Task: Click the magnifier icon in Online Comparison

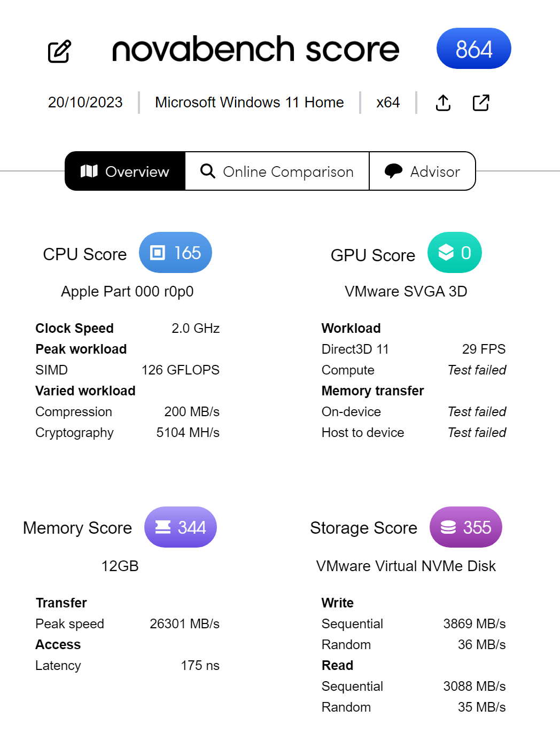Action: pos(208,171)
